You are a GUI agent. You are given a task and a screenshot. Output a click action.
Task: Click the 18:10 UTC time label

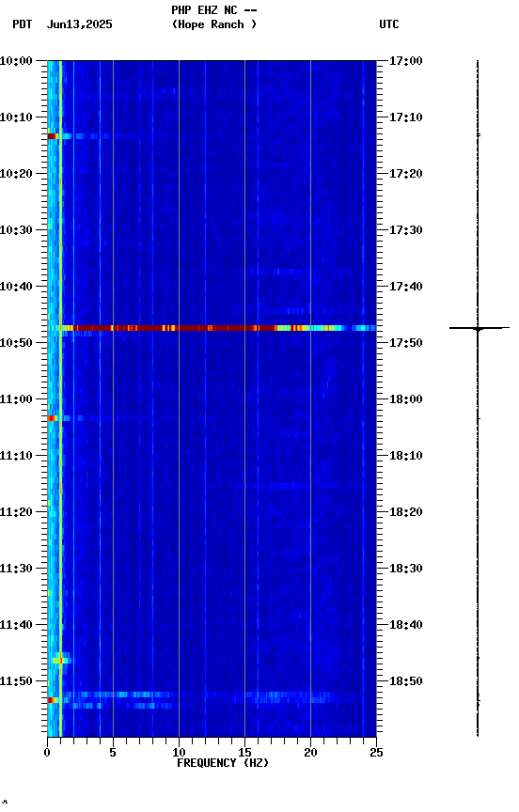(x=406, y=456)
